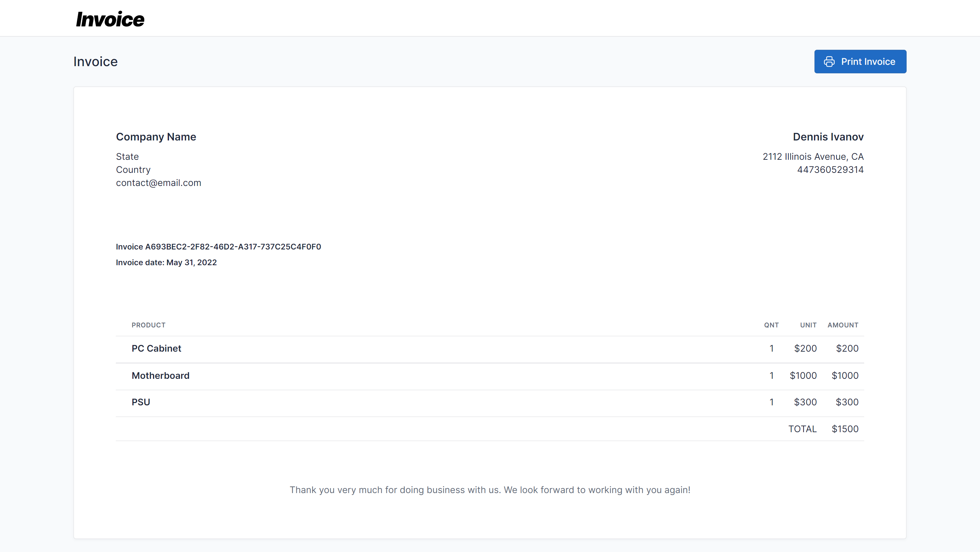
Task: Click the Invoice page heading
Action: point(96,61)
